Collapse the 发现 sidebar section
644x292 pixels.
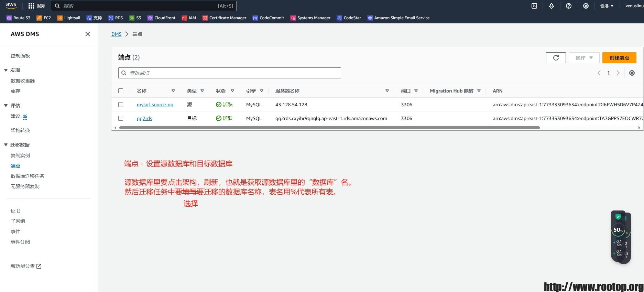pyautogui.click(x=6, y=70)
